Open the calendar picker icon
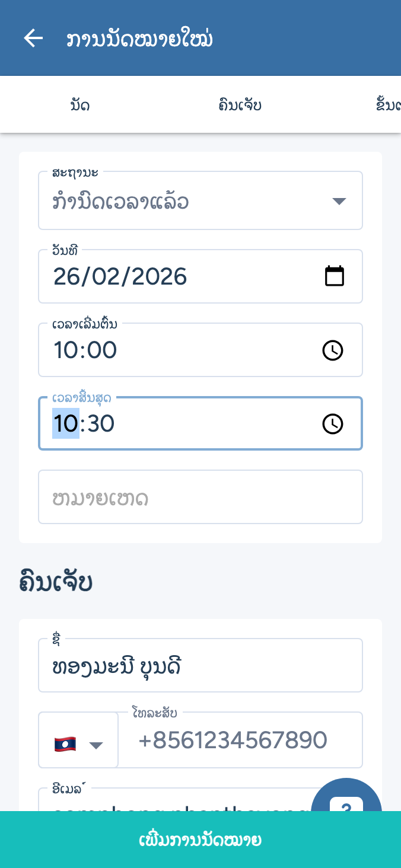This screenshot has height=868, width=401. point(335,276)
